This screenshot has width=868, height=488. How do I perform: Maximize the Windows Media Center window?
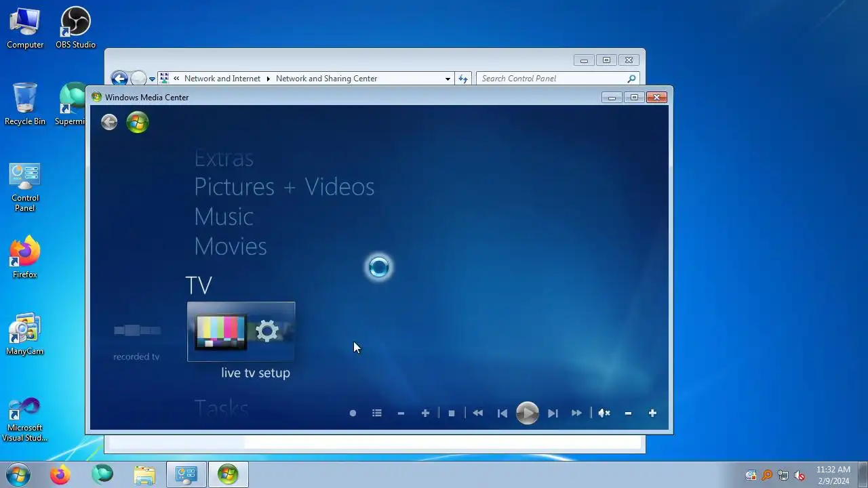pyautogui.click(x=634, y=98)
